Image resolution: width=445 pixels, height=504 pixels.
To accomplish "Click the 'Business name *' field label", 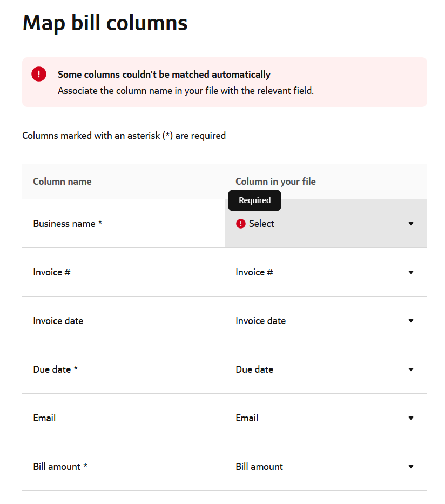I will pyautogui.click(x=68, y=224).
